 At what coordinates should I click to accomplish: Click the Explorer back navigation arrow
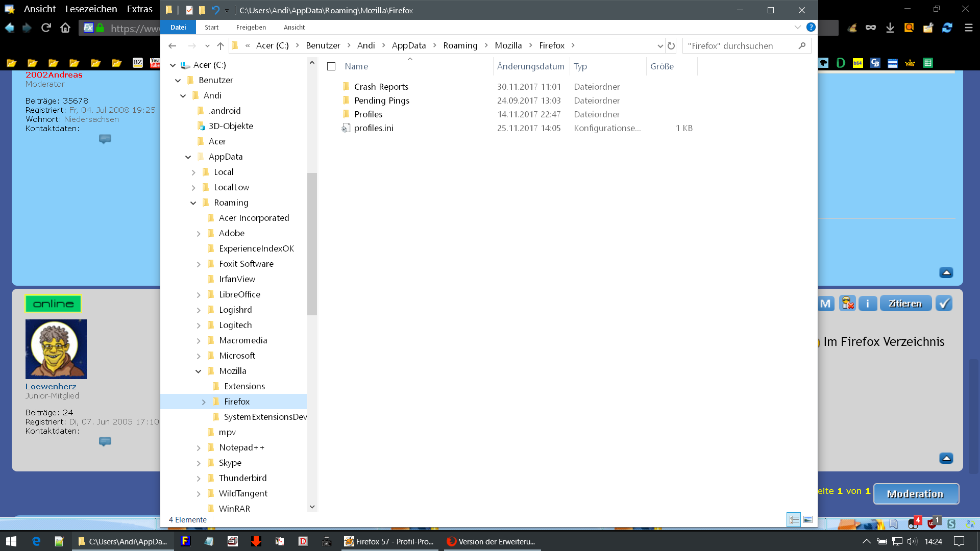[173, 46]
